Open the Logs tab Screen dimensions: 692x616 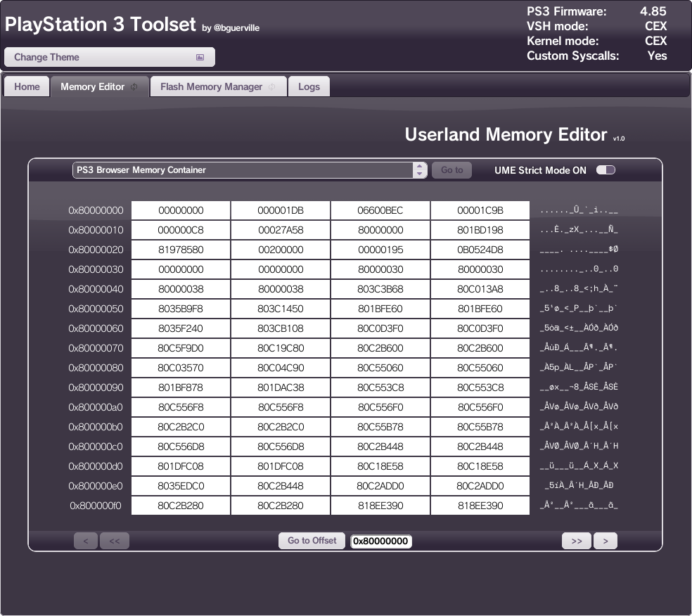pyautogui.click(x=309, y=86)
